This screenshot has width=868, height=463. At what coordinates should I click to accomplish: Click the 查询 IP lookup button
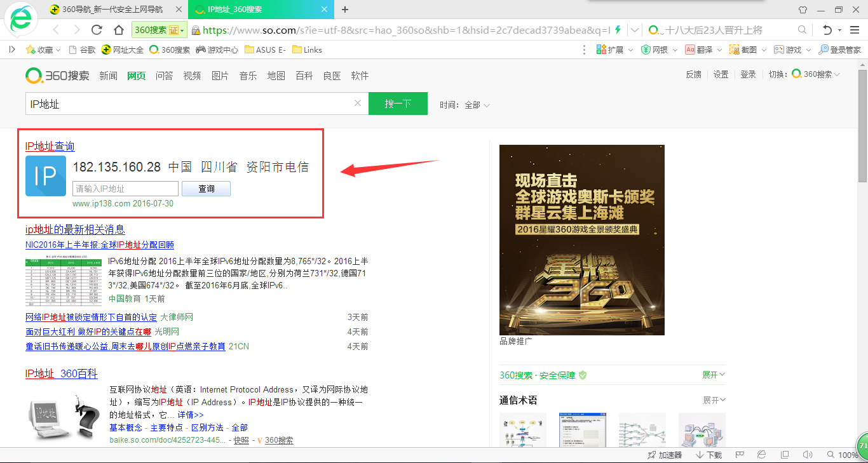206,189
